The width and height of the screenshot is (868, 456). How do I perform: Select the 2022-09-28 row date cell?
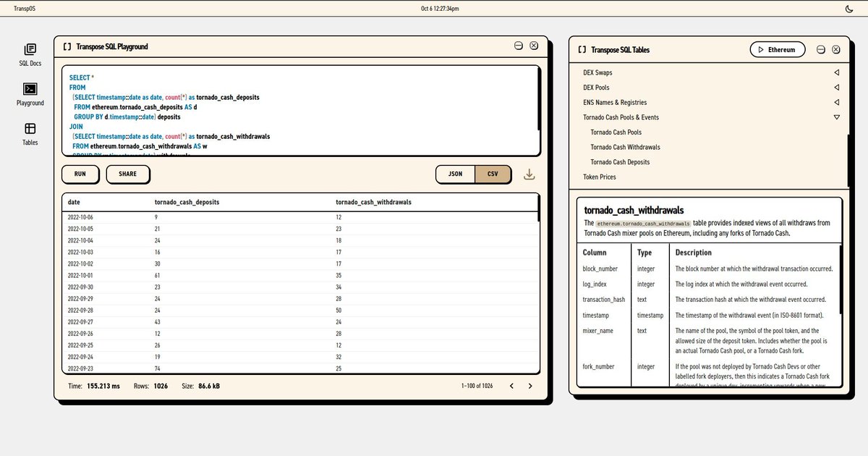(x=80, y=310)
